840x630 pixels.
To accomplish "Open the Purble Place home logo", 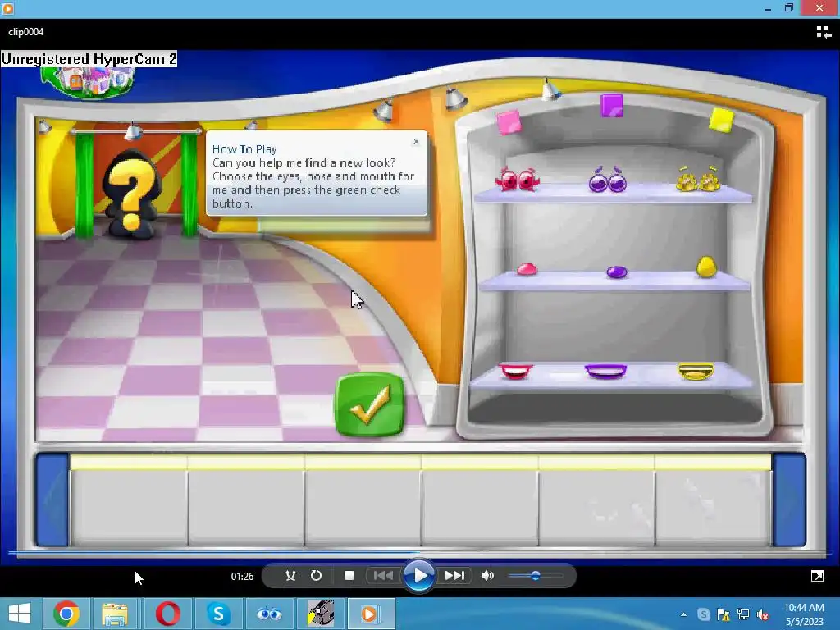I will pyautogui.click(x=91, y=81).
